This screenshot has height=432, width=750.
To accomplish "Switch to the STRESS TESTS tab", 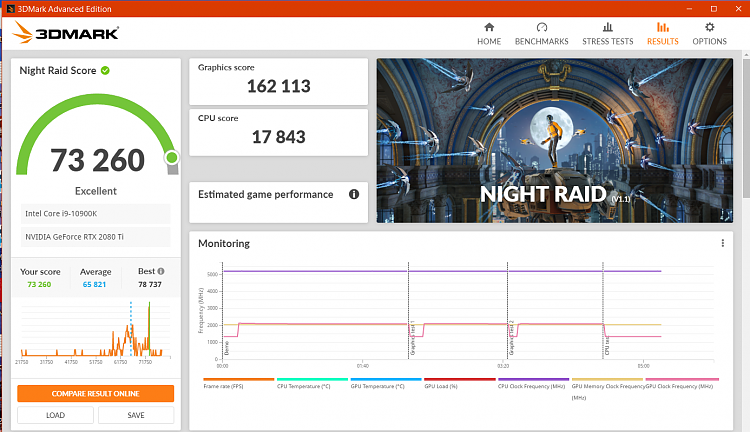I will 607,34.
